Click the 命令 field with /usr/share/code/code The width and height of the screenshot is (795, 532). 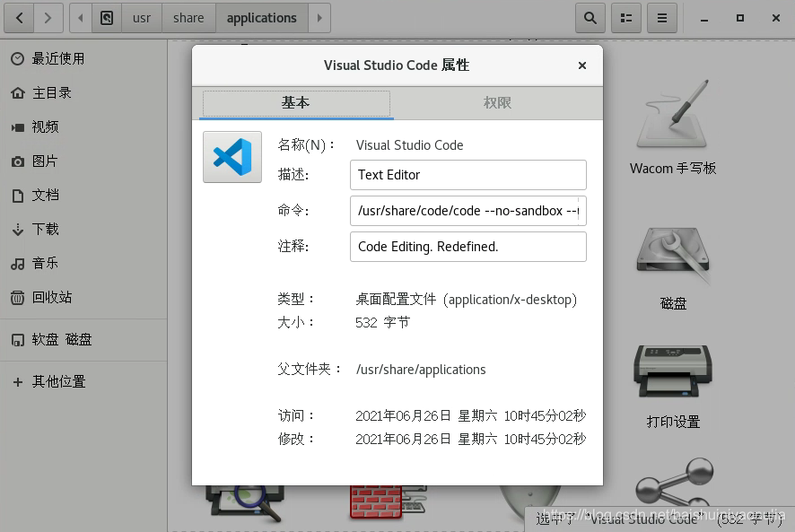pyautogui.click(x=468, y=211)
